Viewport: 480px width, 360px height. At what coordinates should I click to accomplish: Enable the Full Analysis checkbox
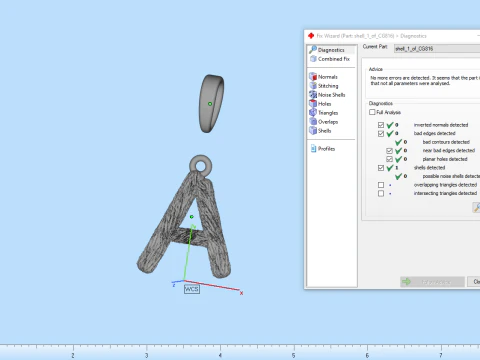pos(372,112)
